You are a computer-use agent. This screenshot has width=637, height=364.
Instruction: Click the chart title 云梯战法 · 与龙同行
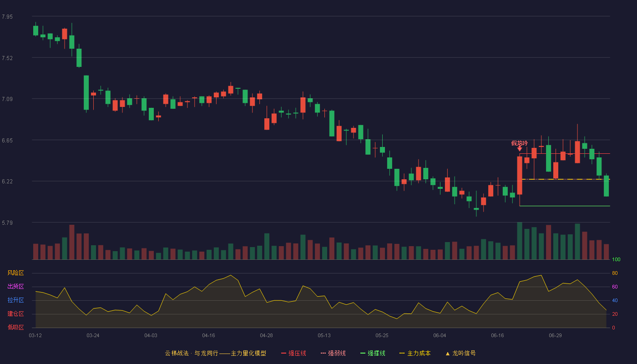[x=191, y=353]
